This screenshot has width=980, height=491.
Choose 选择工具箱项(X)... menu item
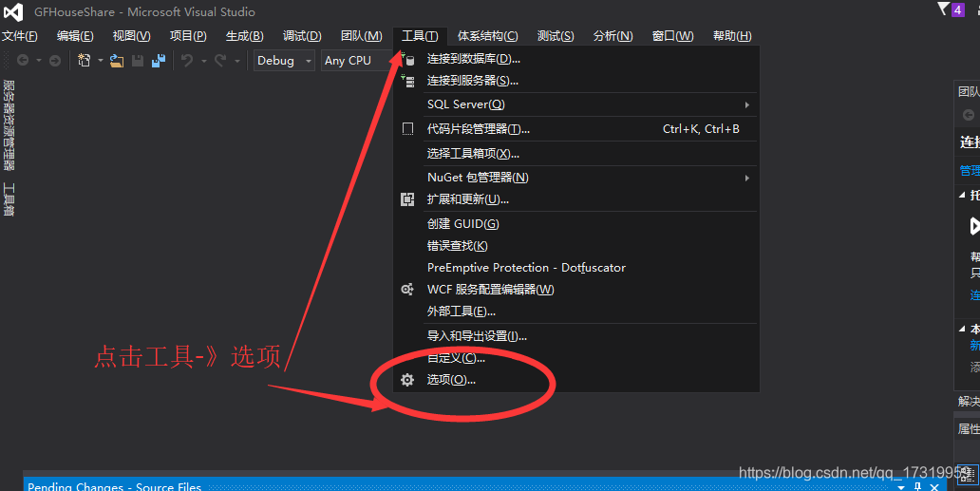point(576,154)
